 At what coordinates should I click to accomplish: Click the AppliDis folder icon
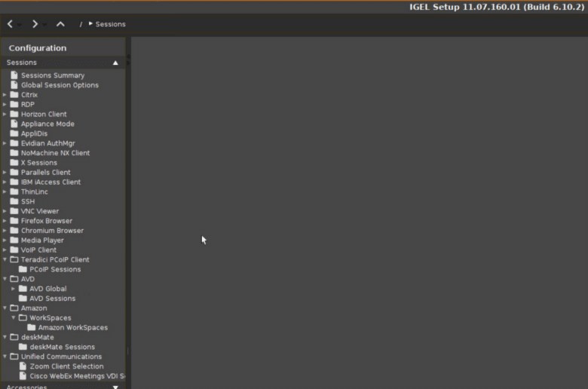click(14, 133)
